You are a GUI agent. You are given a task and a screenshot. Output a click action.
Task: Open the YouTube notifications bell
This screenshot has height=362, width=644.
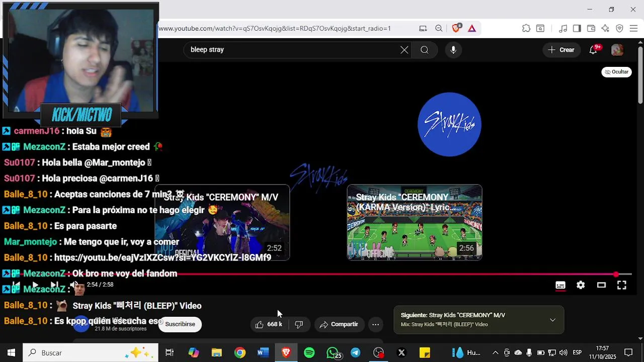click(x=594, y=50)
